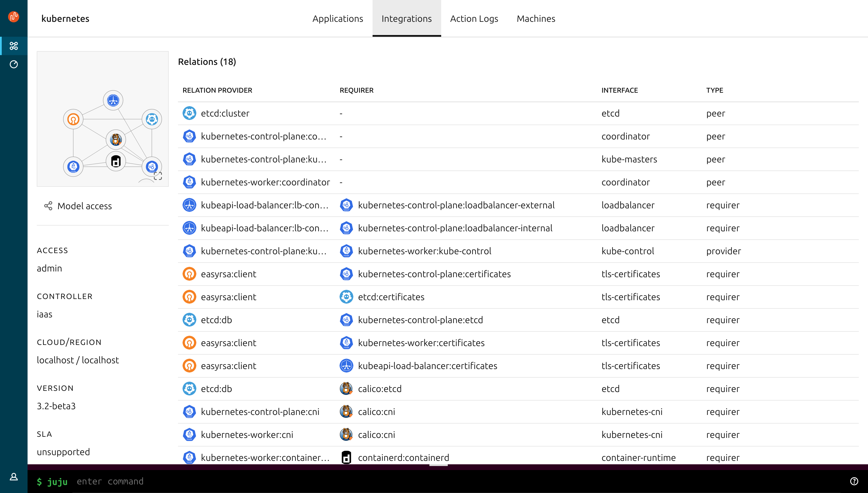Click the kubernetes-control-plane:cni charm icon
The width and height of the screenshot is (868, 493).
189,412
